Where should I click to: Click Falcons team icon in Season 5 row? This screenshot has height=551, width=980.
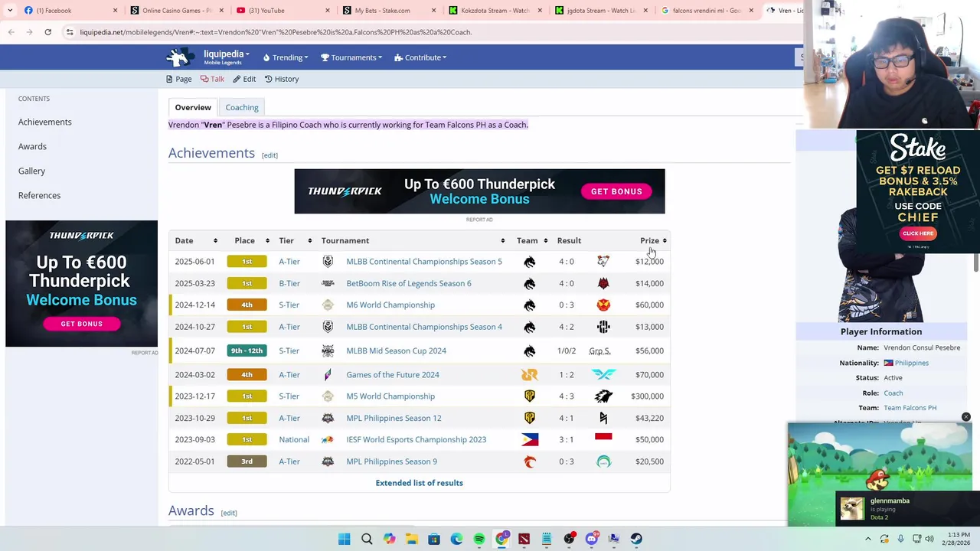(529, 262)
